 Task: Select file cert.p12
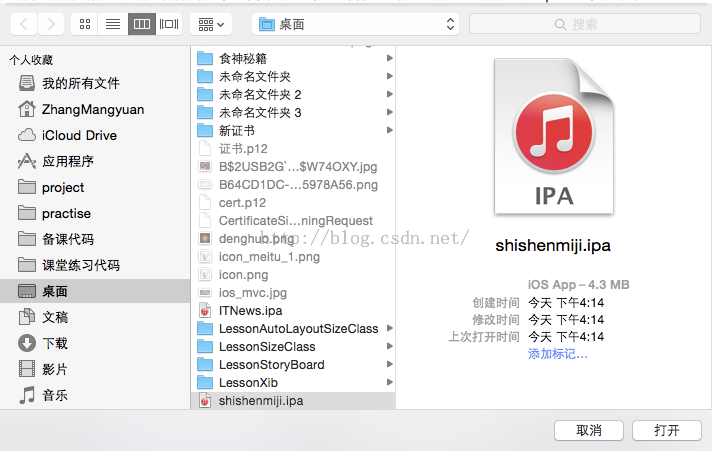(293, 202)
